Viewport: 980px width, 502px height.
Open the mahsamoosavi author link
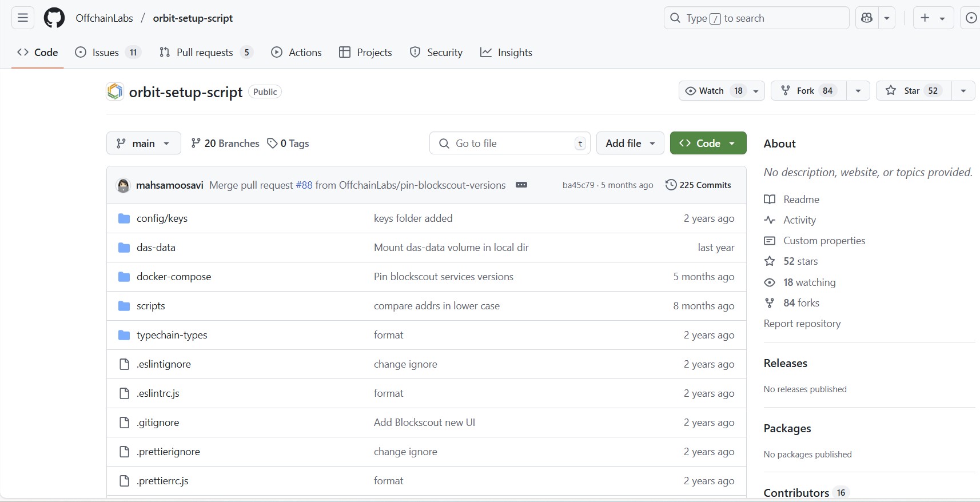click(170, 185)
